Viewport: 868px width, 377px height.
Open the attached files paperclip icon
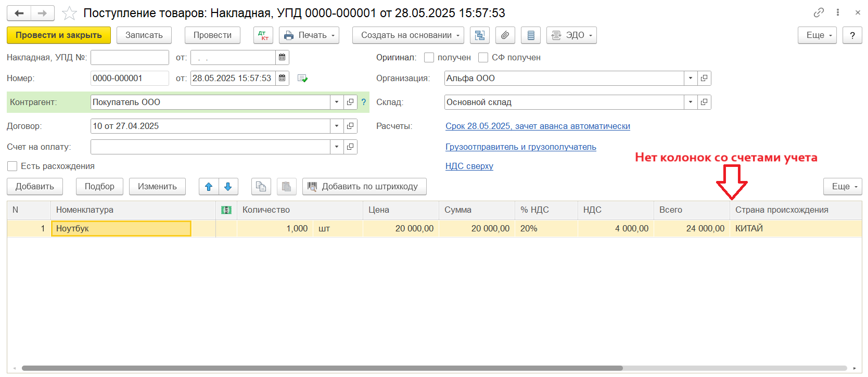click(x=505, y=35)
